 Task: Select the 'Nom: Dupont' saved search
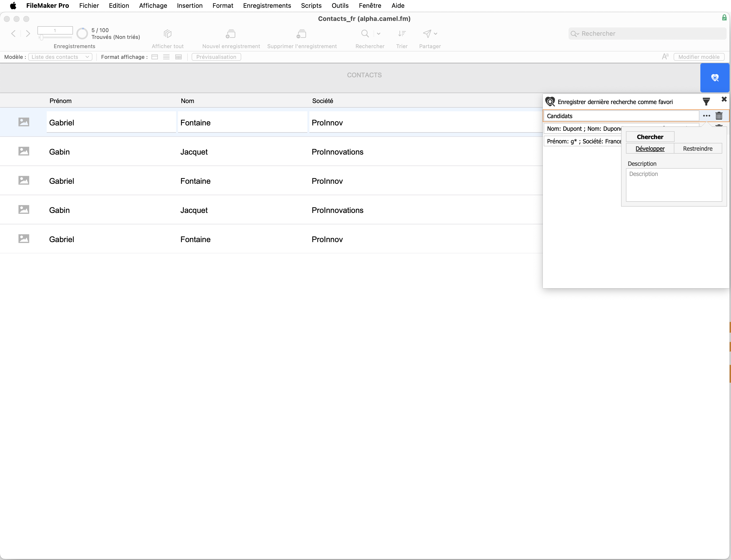tap(583, 129)
